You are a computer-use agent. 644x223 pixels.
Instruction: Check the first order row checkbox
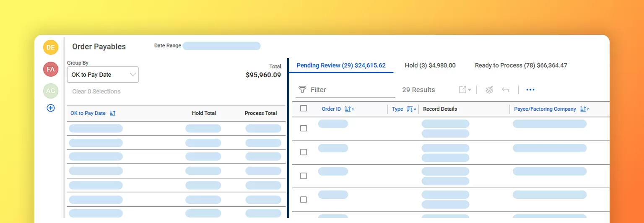pyautogui.click(x=304, y=128)
